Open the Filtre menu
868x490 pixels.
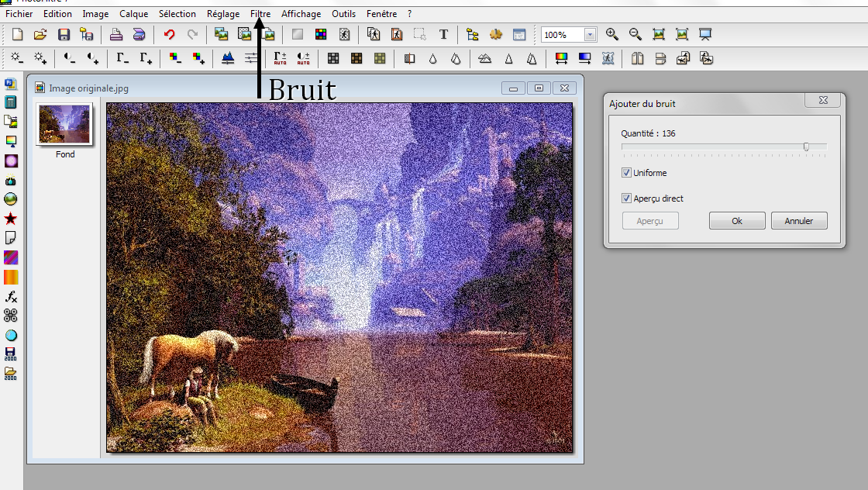coord(260,13)
